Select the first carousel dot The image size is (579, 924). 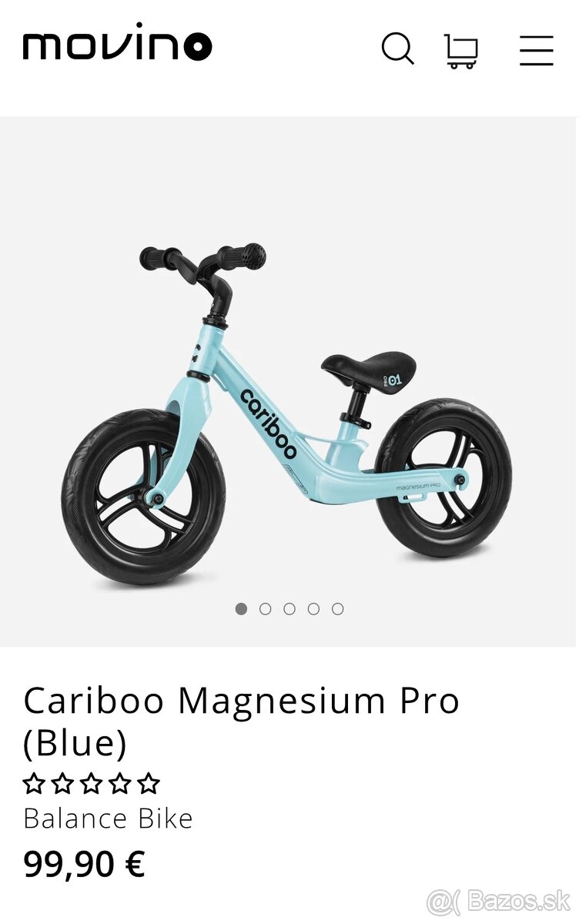[241, 609]
